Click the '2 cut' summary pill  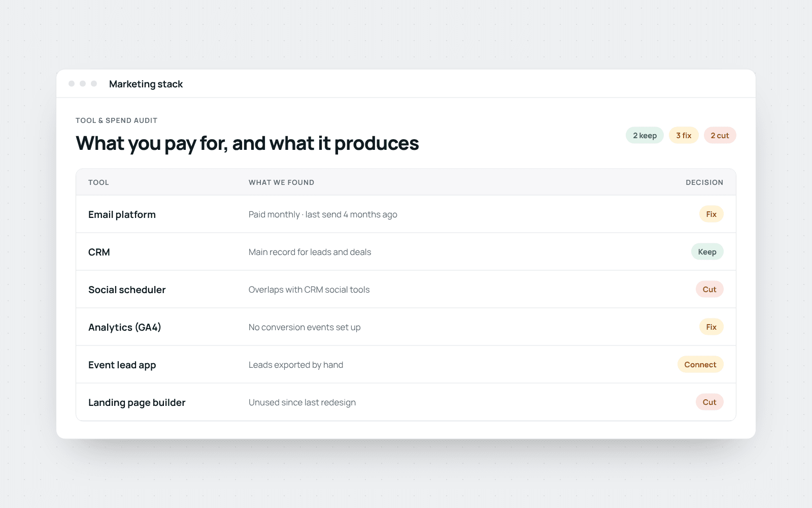pyautogui.click(x=720, y=135)
